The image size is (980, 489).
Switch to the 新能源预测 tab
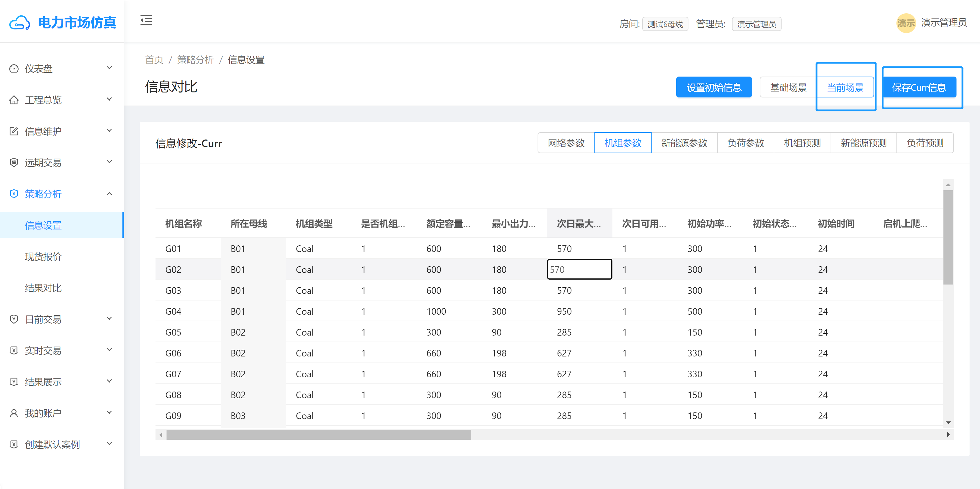click(x=864, y=143)
